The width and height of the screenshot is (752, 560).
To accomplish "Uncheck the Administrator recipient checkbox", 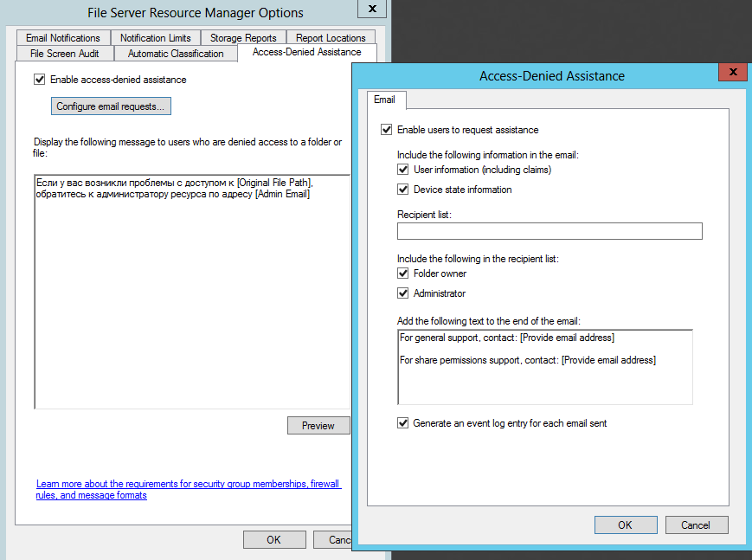I will 403,293.
